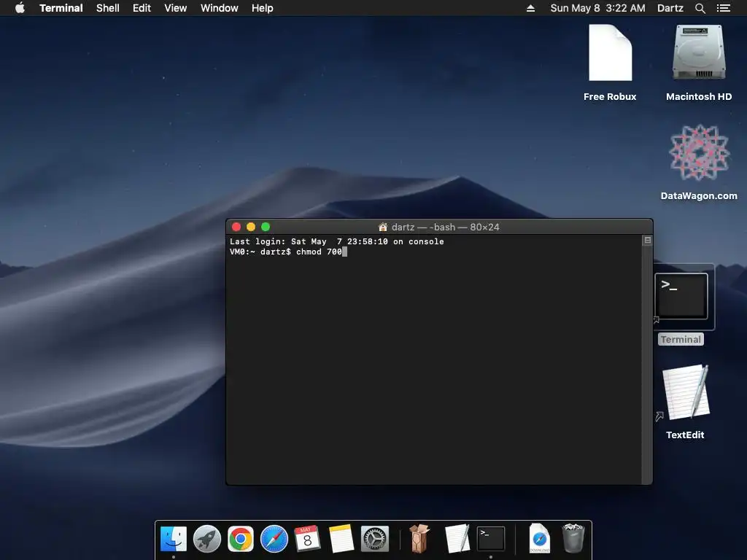This screenshot has height=560, width=747.
Task: Open the Shell menu
Action: tap(108, 8)
